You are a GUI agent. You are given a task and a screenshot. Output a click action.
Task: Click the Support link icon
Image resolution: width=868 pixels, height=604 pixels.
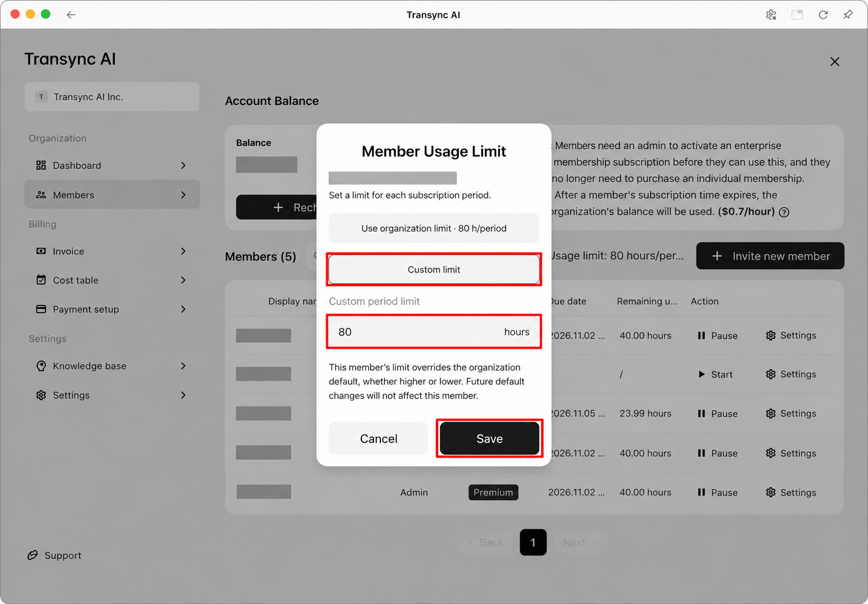[x=33, y=555]
